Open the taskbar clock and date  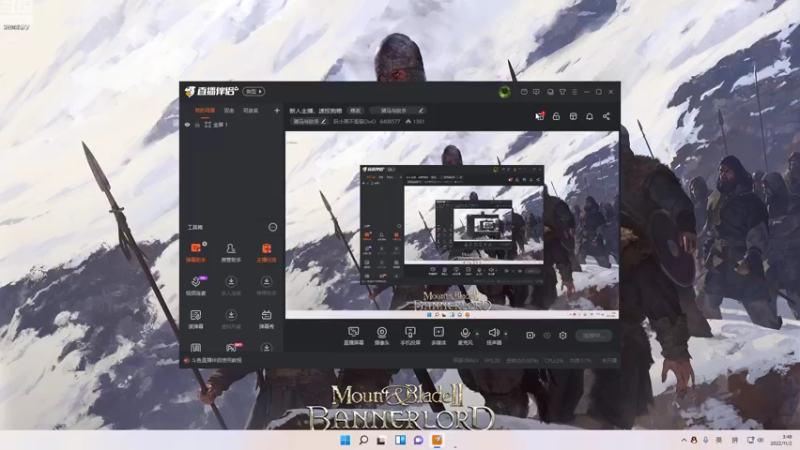(x=781, y=440)
